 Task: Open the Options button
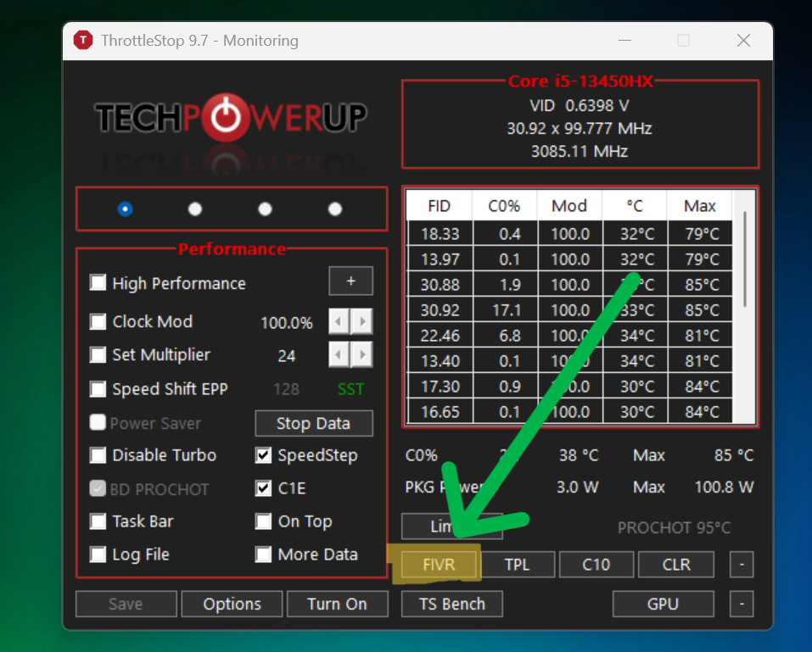click(x=232, y=604)
